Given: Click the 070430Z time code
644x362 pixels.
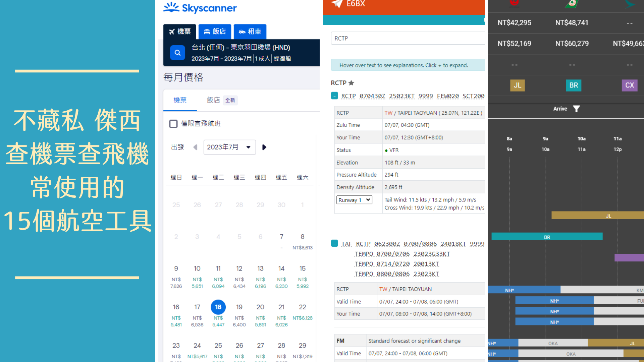Looking at the screenshot, I should [372, 96].
